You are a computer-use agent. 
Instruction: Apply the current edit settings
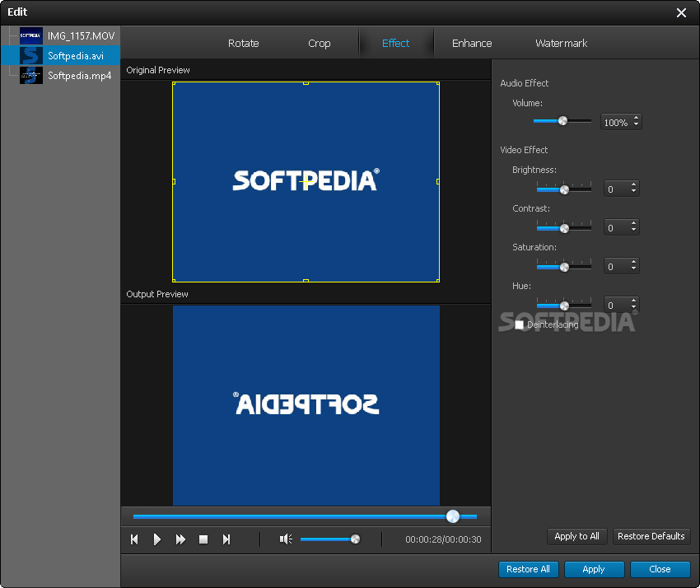pos(594,569)
